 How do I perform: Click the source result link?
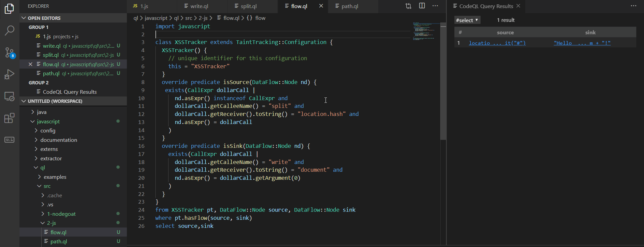click(x=497, y=43)
